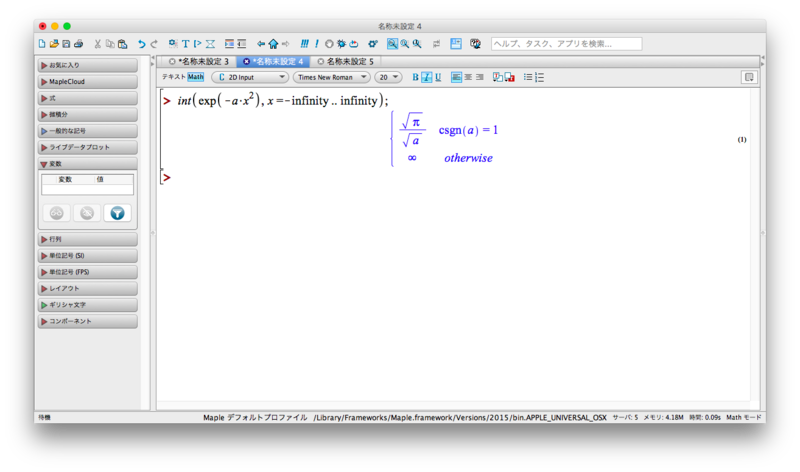Image resolution: width=800 pixels, height=472 pixels.
Task: Go to the home page via the house icon
Action: [273, 44]
